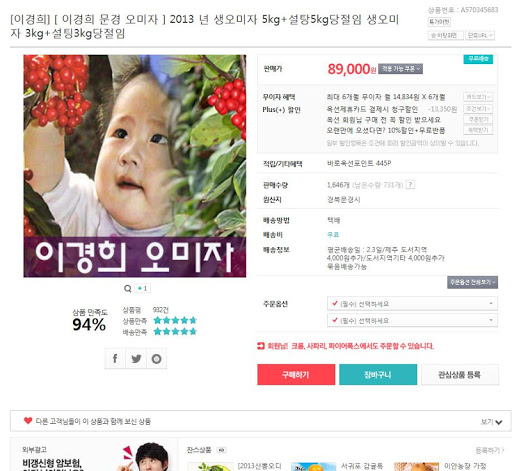Click the magnifier icon under product image
Viewport: 512px width, 471px height.
tap(128, 288)
